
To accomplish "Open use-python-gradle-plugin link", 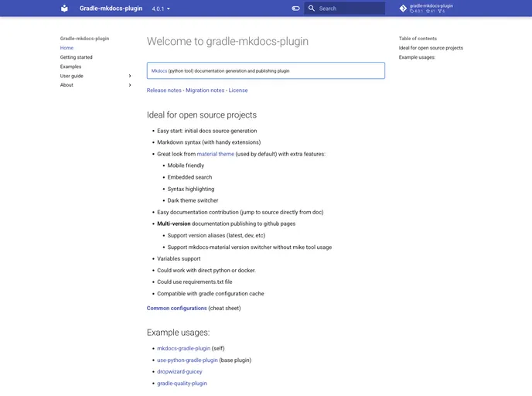I will [x=187, y=360].
